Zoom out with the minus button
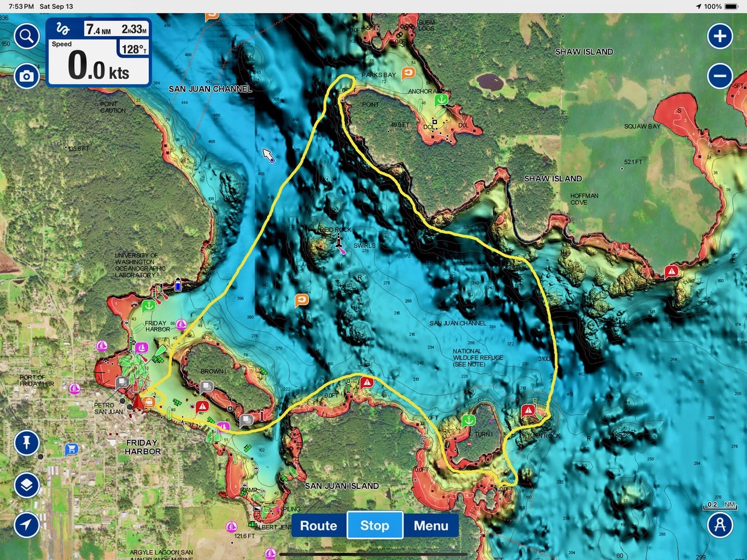This screenshot has width=747, height=560. tap(720, 76)
